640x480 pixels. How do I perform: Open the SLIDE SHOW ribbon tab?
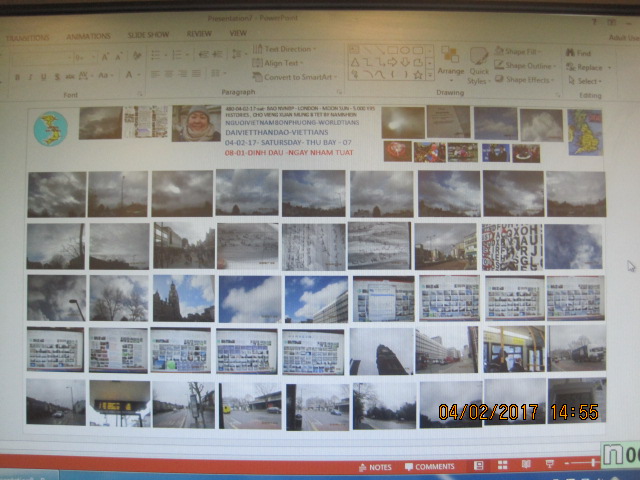point(148,35)
